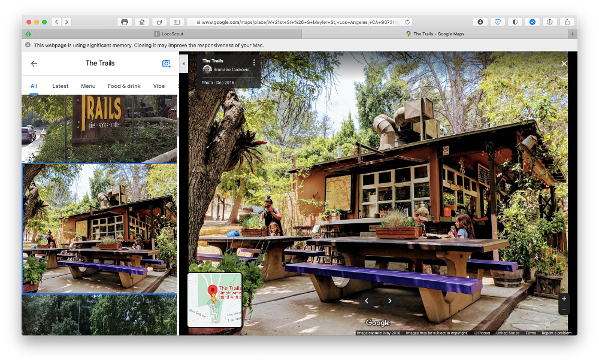
Task: Go back with Safari's back arrow
Action: click(x=56, y=22)
